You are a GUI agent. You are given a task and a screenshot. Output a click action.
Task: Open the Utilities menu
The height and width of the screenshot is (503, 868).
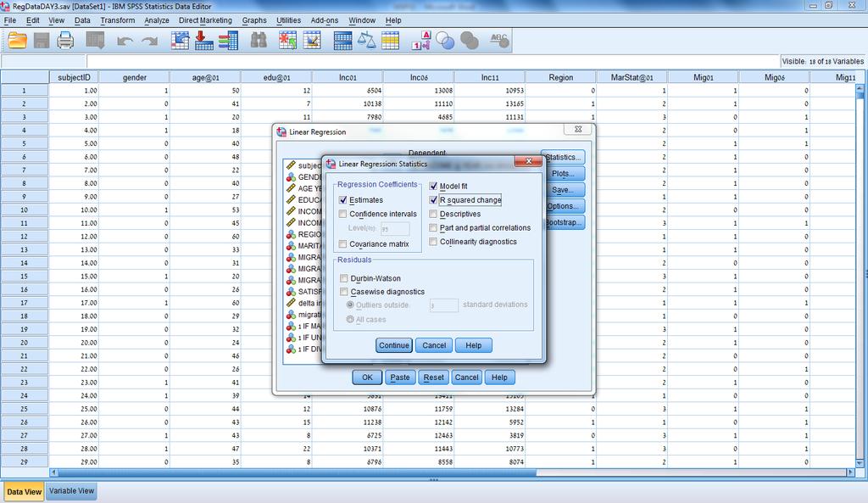tap(288, 20)
